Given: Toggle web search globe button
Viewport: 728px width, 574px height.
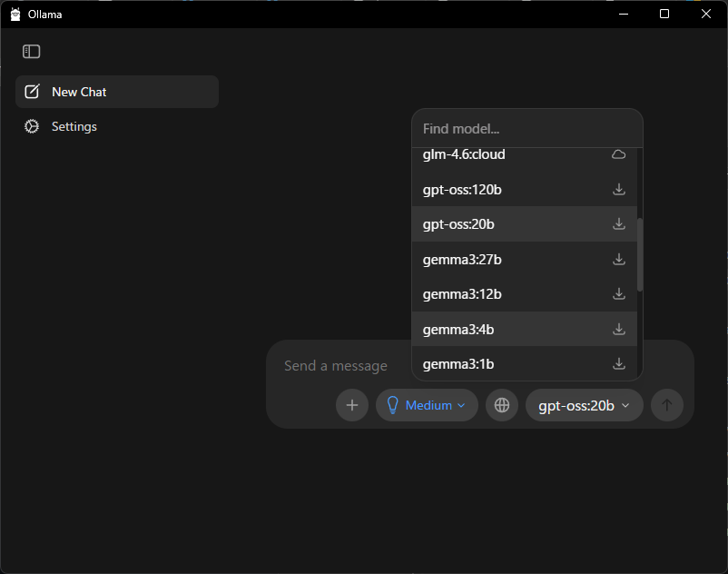Looking at the screenshot, I should (x=502, y=405).
